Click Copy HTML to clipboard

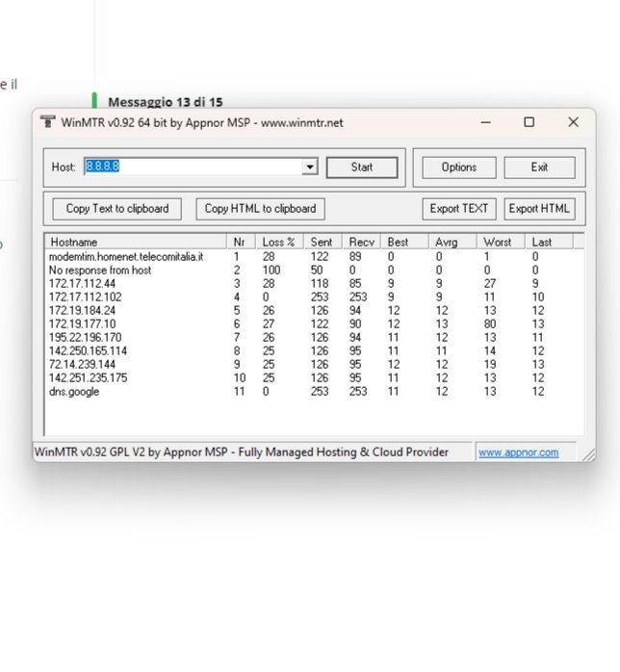point(260,209)
